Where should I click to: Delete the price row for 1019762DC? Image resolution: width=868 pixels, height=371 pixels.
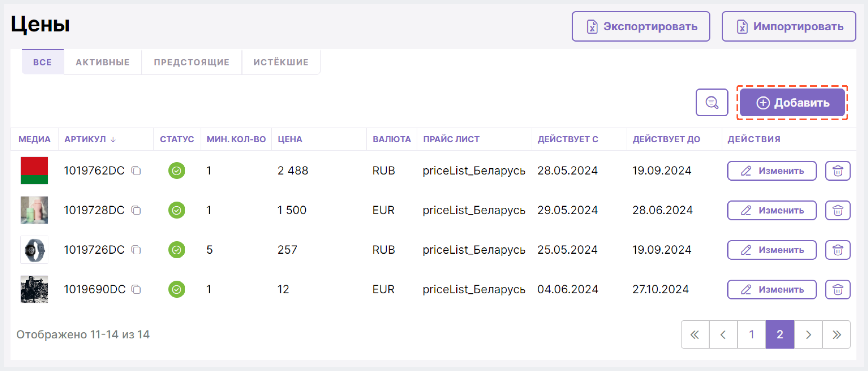838,171
